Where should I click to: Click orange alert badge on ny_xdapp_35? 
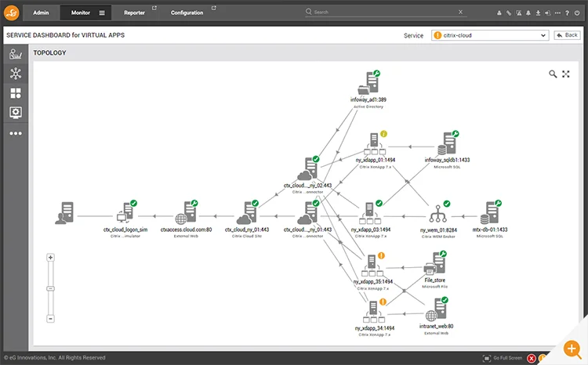pos(381,255)
